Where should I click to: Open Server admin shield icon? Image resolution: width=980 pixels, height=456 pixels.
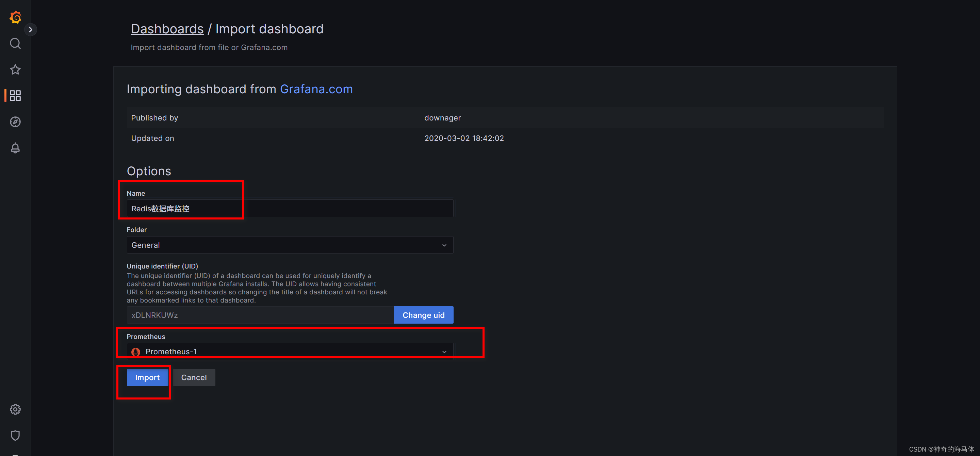click(x=15, y=436)
